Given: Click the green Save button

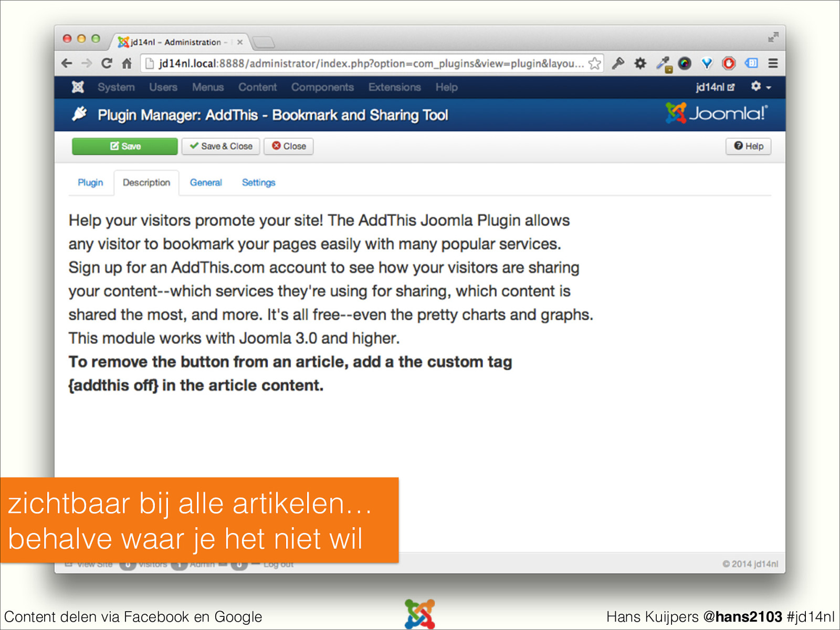Looking at the screenshot, I should [125, 146].
